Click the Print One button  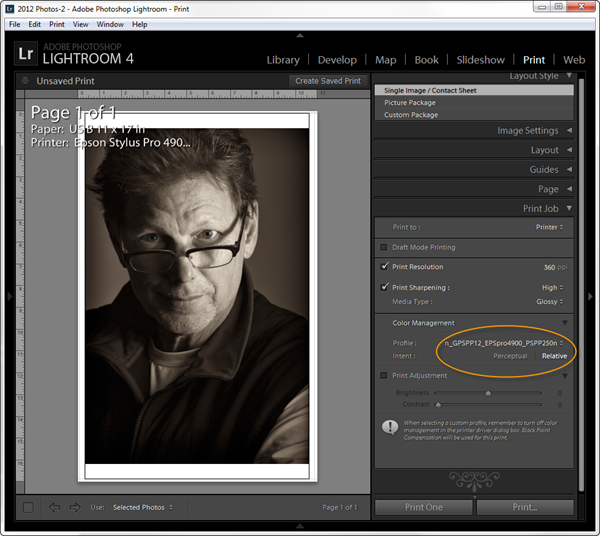423,507
